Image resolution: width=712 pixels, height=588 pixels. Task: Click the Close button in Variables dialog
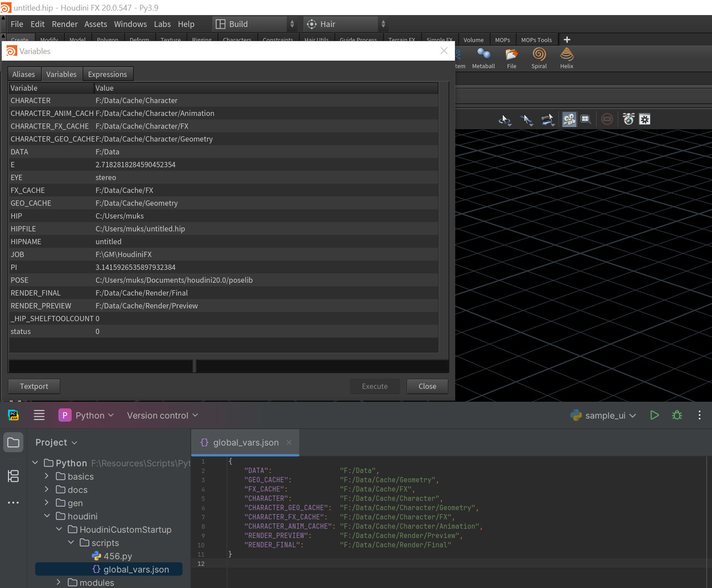[x=427, y=386]
